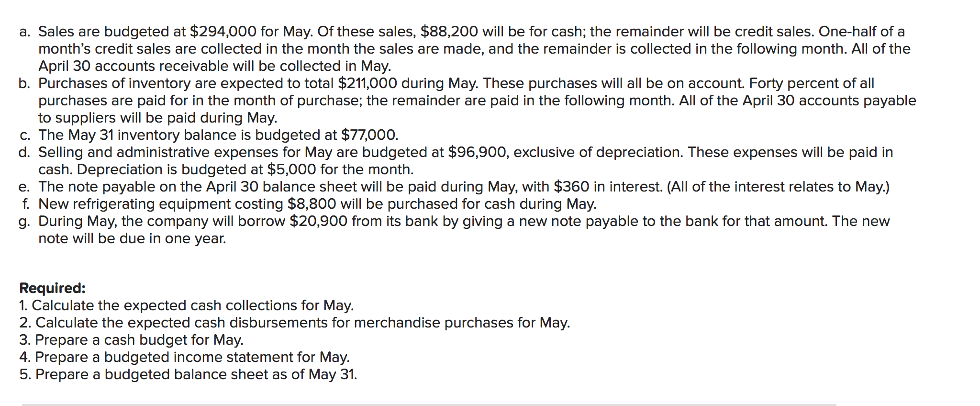Select requirement 2 about merchandise purchase disbursements

(295, 323)
